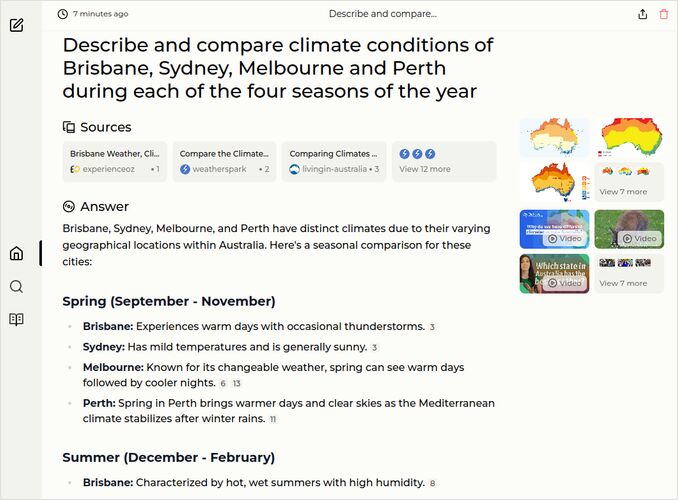Click the new thread compose icon
This screenshot has width=678, height=500.
point(16,25)
